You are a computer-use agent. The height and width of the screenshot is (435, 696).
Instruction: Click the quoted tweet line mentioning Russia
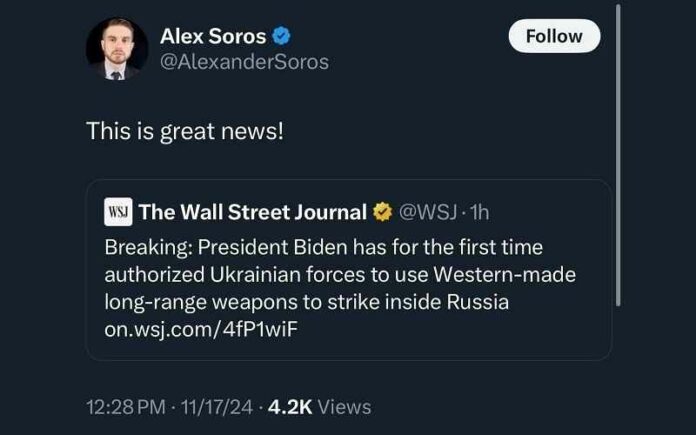click(307, 302)
